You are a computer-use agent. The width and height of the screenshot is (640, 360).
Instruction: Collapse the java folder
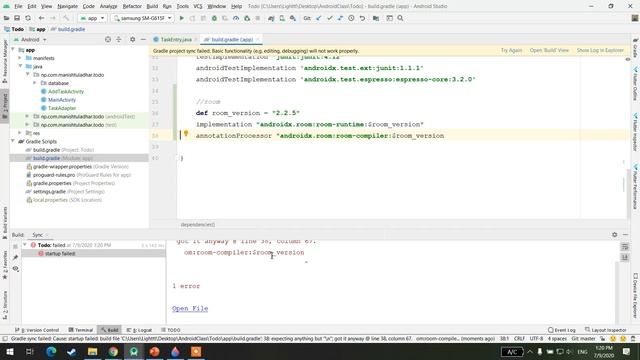20,66
